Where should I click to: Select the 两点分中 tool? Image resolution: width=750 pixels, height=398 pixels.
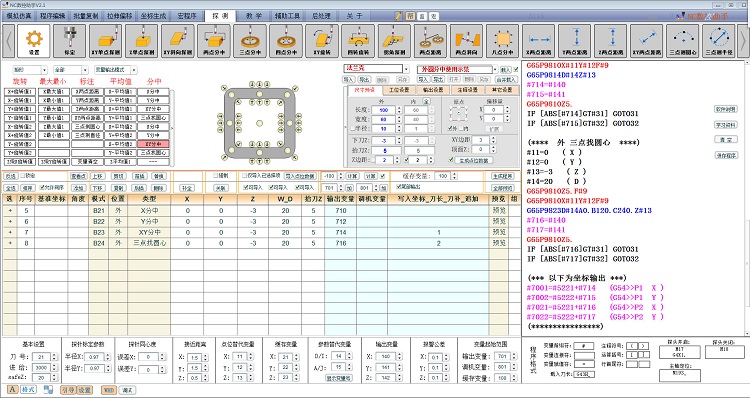[x=214, y=41]
